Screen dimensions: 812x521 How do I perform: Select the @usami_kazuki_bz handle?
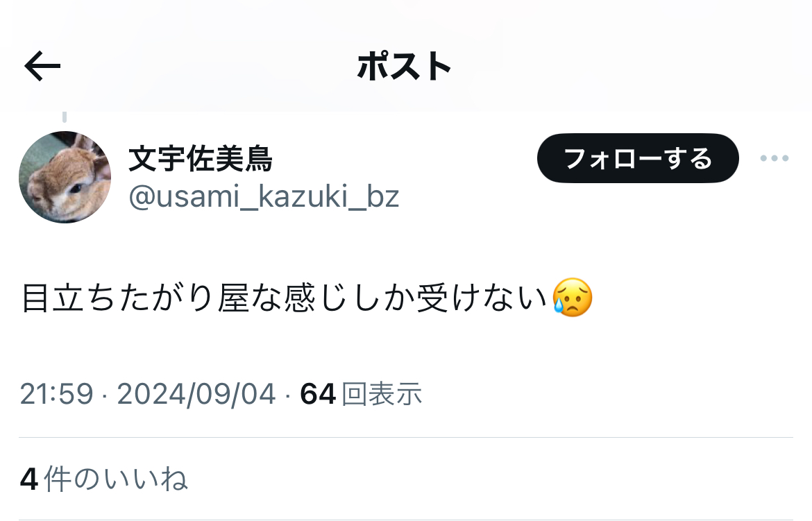tap(264, 197)
